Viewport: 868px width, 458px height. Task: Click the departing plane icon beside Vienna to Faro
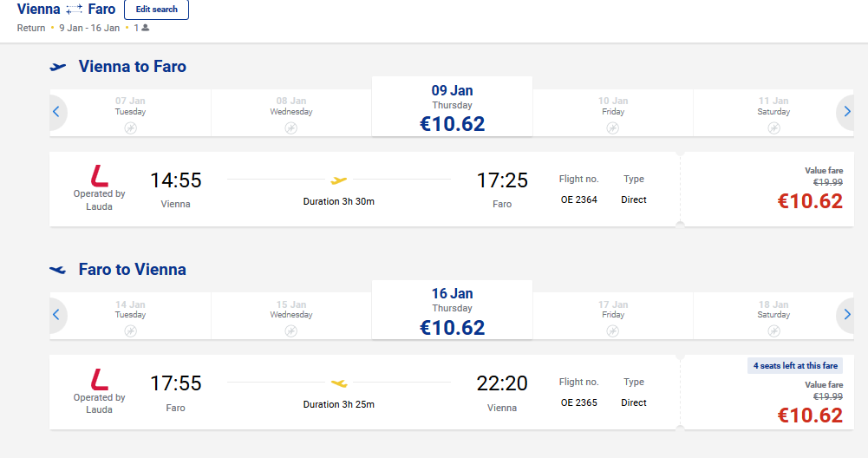coord(57,67)
